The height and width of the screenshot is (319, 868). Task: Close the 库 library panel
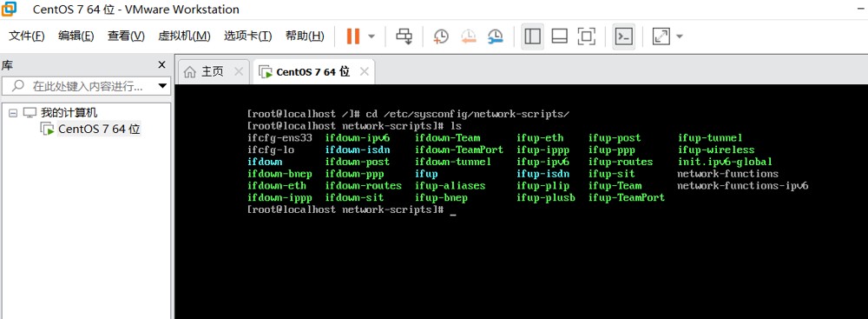tap(161, 65)
